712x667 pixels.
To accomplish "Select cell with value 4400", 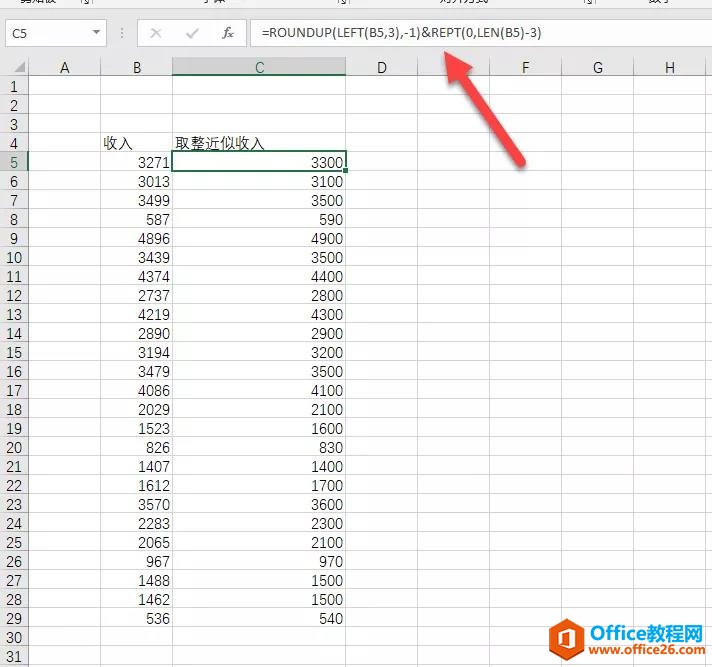I will [259, 277].
